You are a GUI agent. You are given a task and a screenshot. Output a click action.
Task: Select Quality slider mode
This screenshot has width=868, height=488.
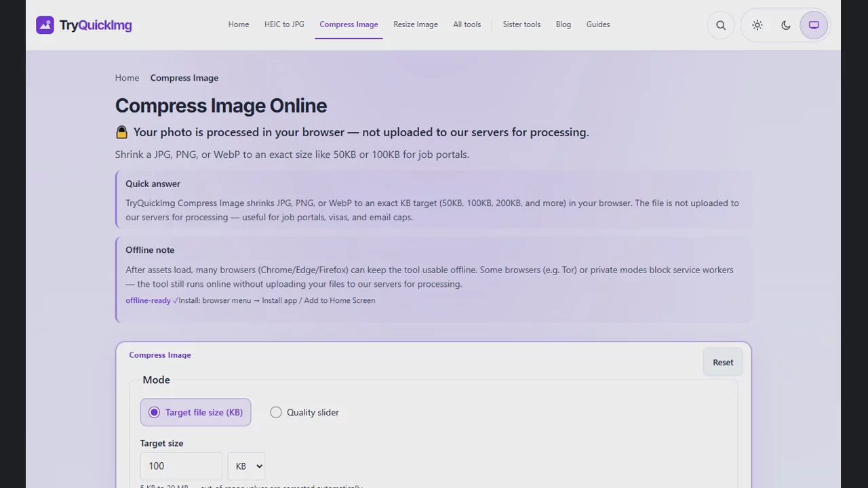click(x=304, y=412)
